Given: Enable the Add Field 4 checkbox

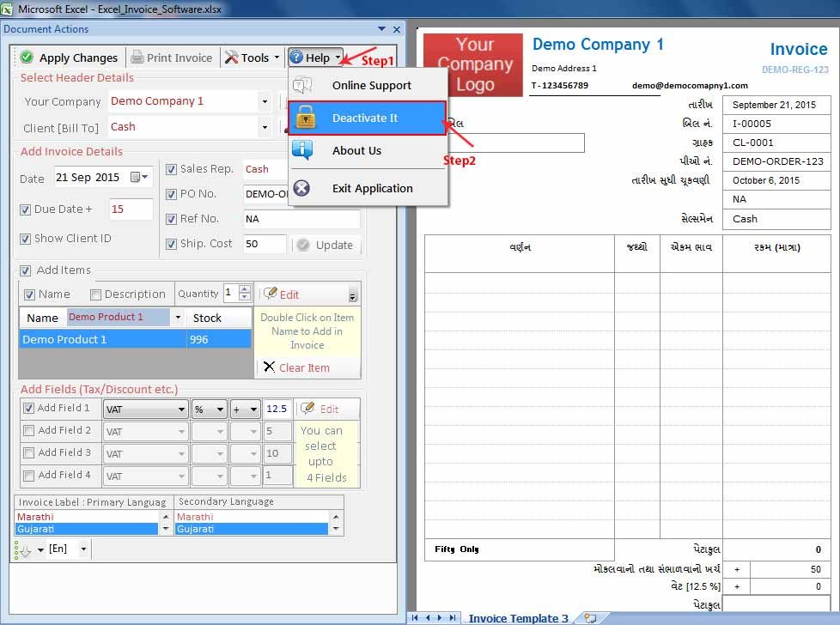Looking at the screenshot, I should click(29, 476).
